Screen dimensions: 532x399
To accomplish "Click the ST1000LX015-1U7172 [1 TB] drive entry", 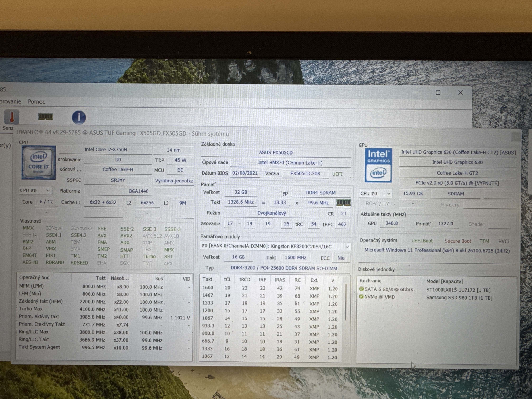I will [458, 290].
